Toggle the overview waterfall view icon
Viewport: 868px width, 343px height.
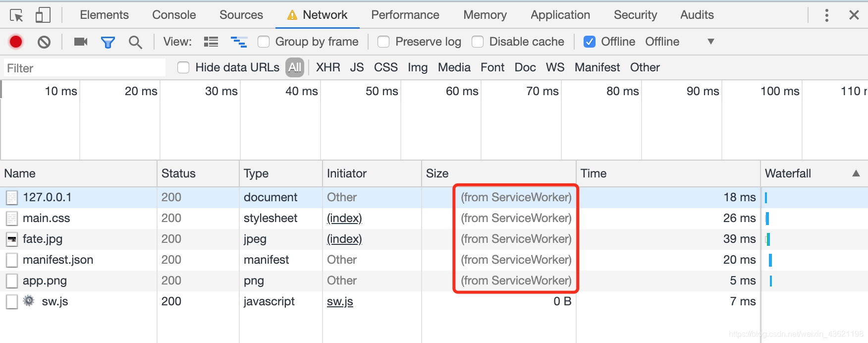click(x=239, y=42)
